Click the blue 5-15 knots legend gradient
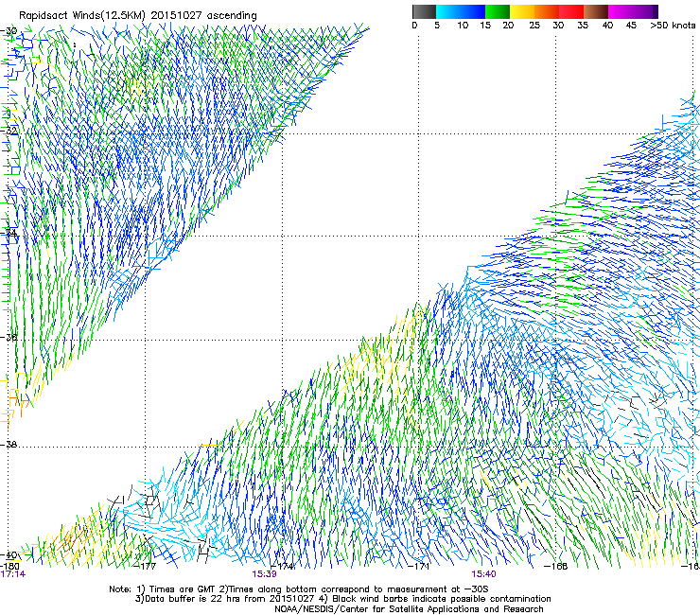This screenshot has height=615, width=700. [461, 11]
